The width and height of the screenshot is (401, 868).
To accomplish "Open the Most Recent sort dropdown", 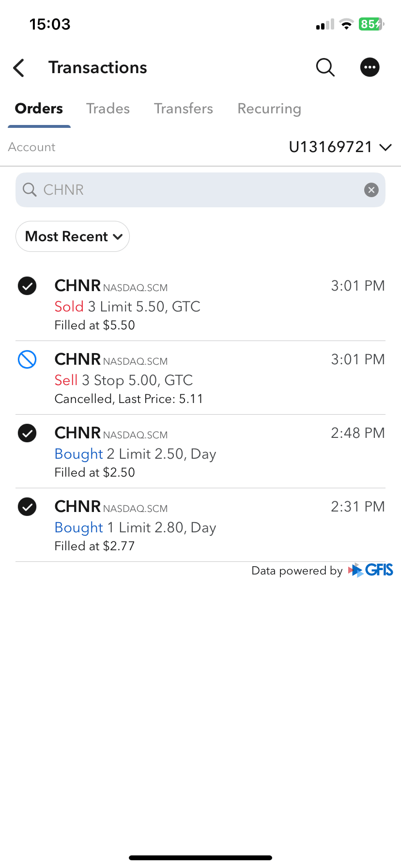I will [x=73, y=236].
